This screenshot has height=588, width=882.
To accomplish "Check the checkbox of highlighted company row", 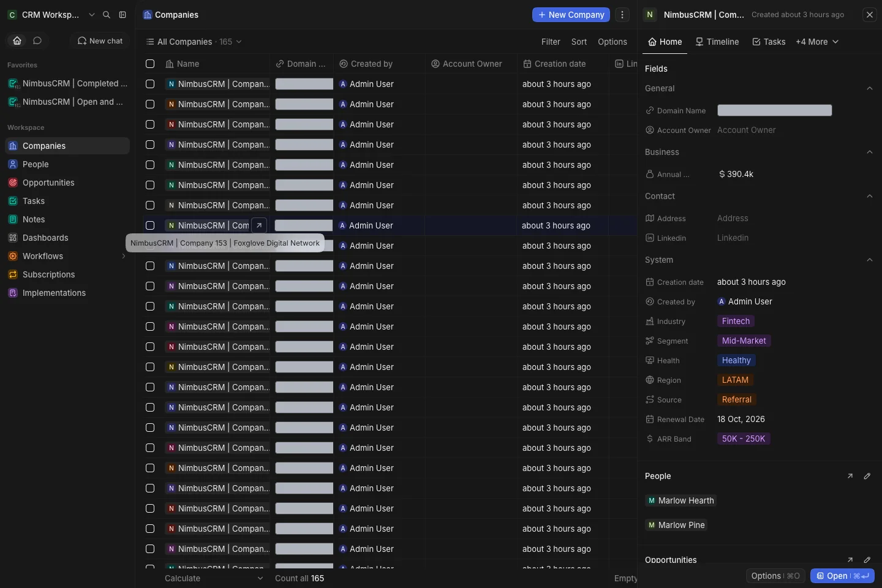I will click(150, 225).
